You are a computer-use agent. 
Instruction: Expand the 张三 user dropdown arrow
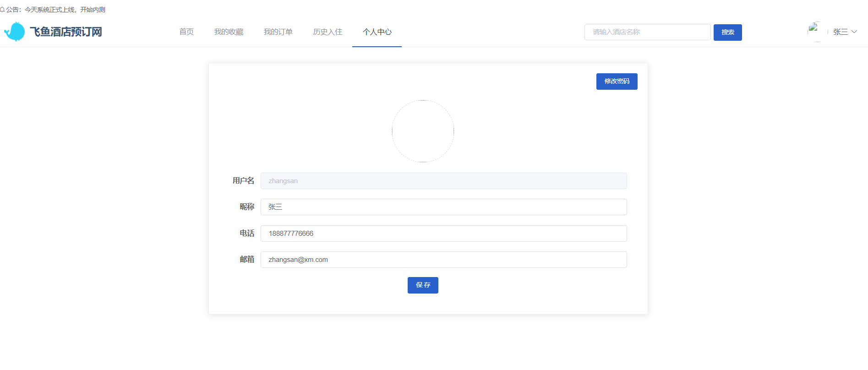pyautogui.click(x=854, y=32)
